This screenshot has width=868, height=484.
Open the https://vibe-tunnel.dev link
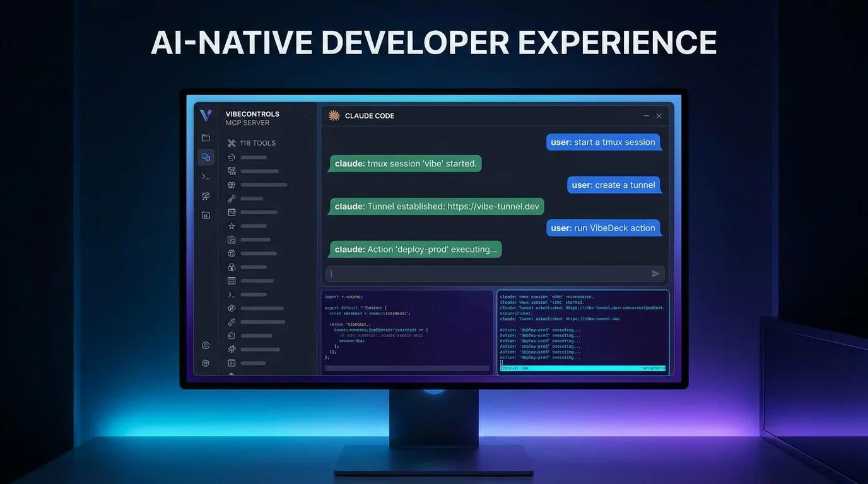tap(493, 207)
